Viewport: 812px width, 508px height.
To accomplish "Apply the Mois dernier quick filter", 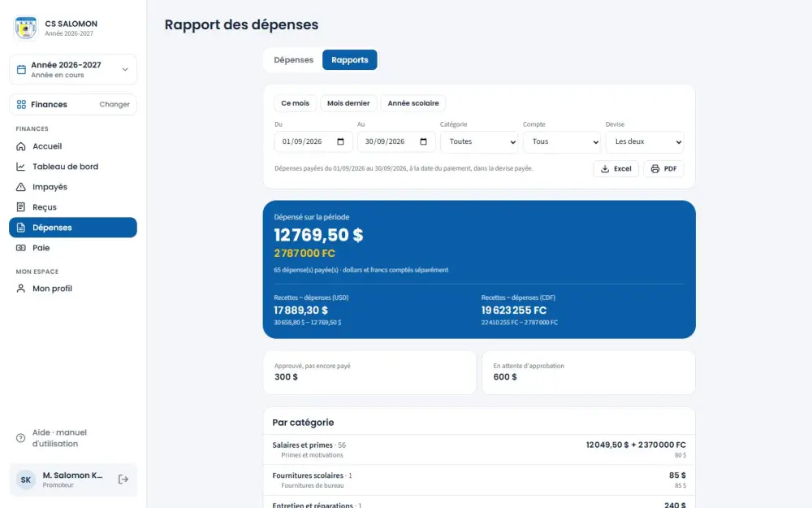I will pos(348,103).
